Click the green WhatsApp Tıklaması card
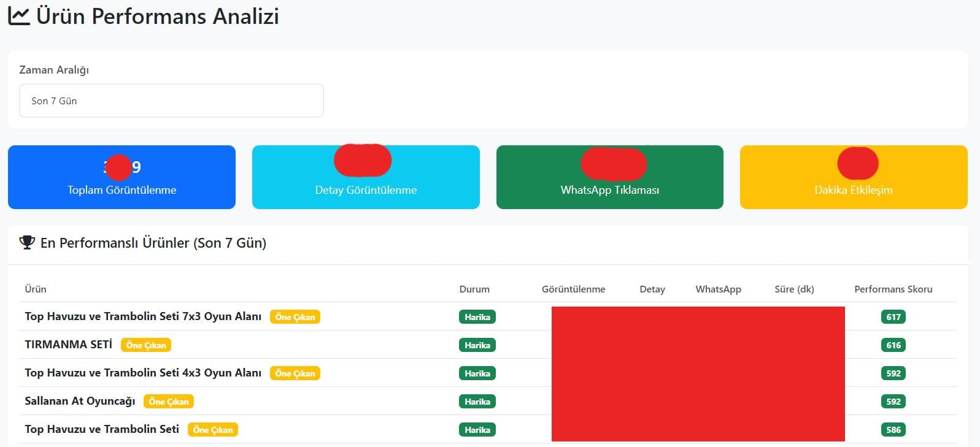 click(609, 177)
